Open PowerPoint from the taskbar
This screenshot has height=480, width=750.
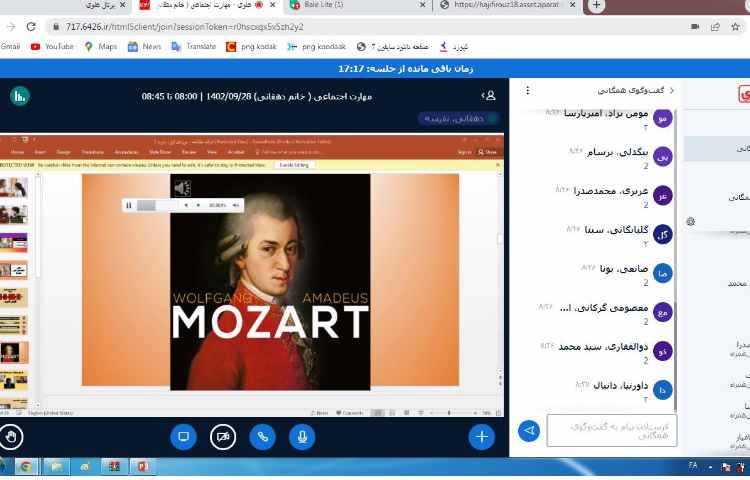pos(142,466)
